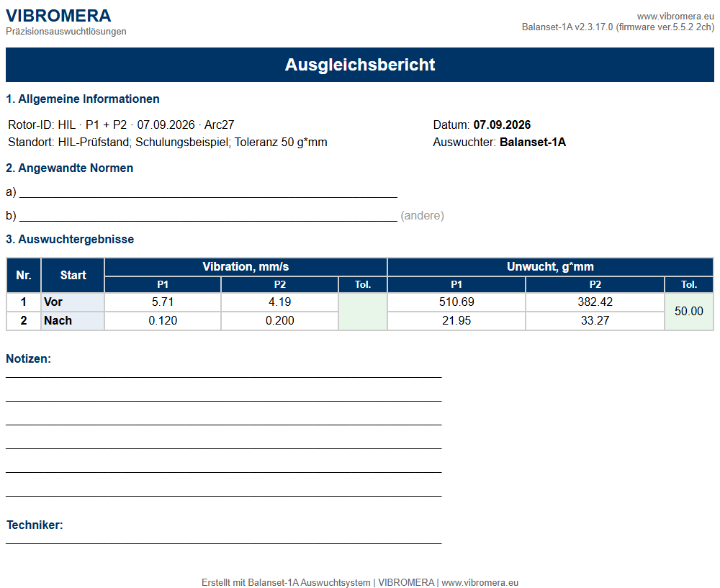Click the (andere) hint text
720x588 pixels.
[423, 216]
